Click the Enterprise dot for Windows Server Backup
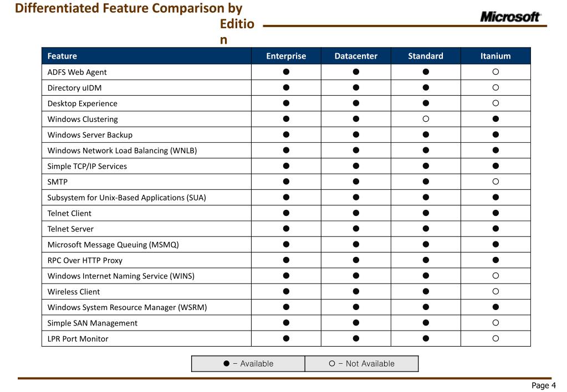Screen dimensions: 567x392 tap(286, 135)
